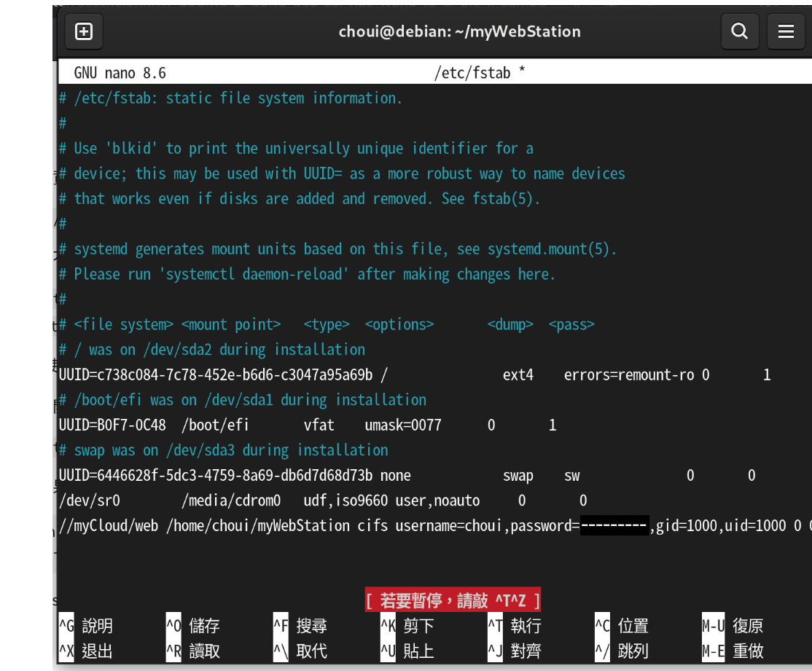Click the M-U 復原 undo shortcut
This screenshot has height=671, width=812.
coord(733,626)
